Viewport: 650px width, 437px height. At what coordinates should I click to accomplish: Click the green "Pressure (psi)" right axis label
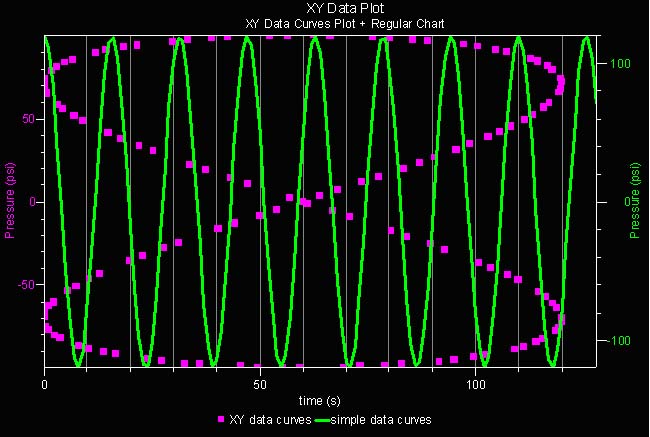coord(634,201)
